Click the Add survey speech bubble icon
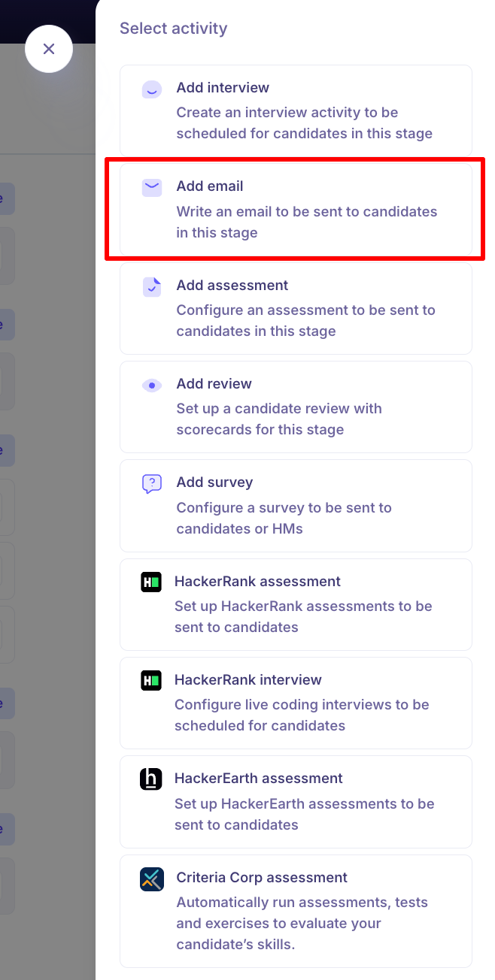 [152, 484]
